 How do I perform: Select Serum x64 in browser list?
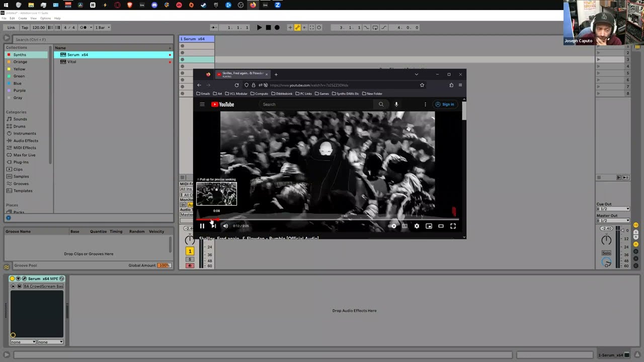(x=113, y=54)
